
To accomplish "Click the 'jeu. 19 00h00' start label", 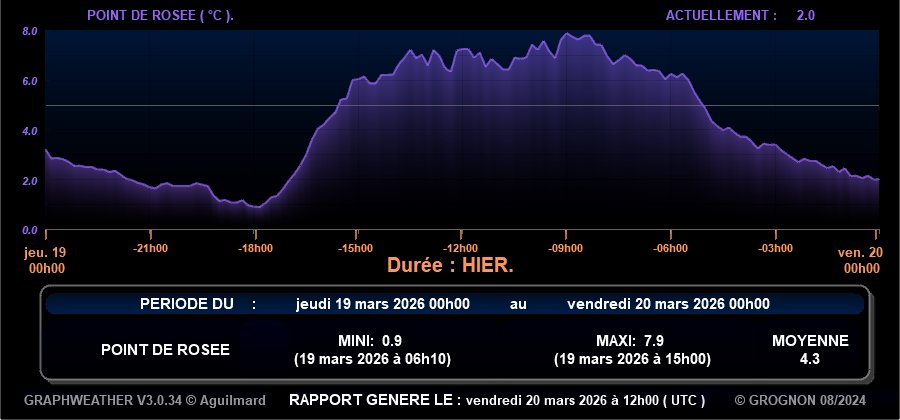I will (44, 260).
